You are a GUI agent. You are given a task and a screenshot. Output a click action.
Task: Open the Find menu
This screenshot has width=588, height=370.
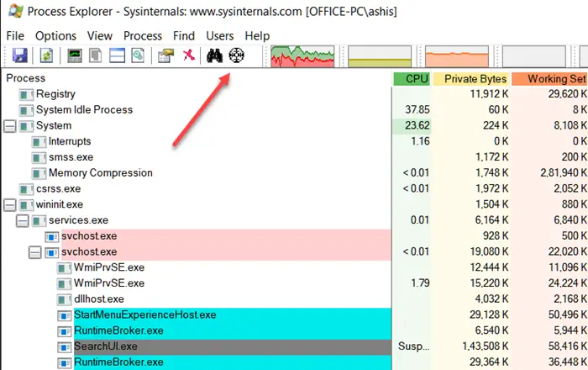[184, 35]
